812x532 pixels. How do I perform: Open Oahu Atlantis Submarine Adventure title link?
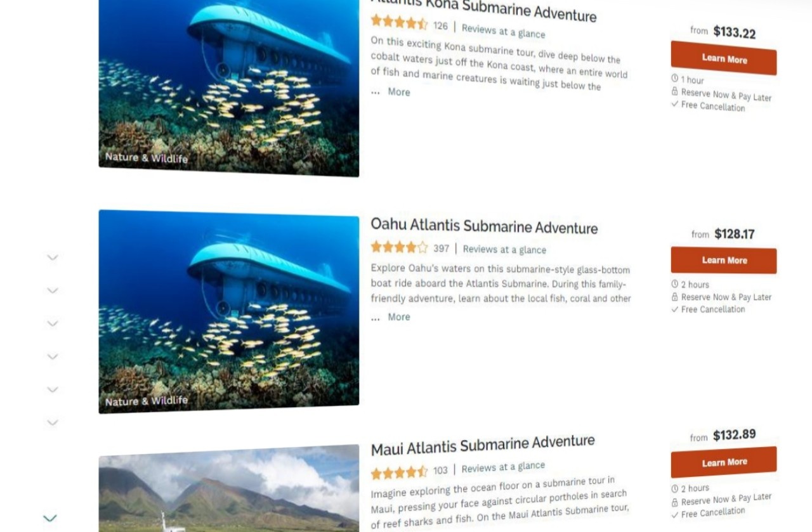484,226
